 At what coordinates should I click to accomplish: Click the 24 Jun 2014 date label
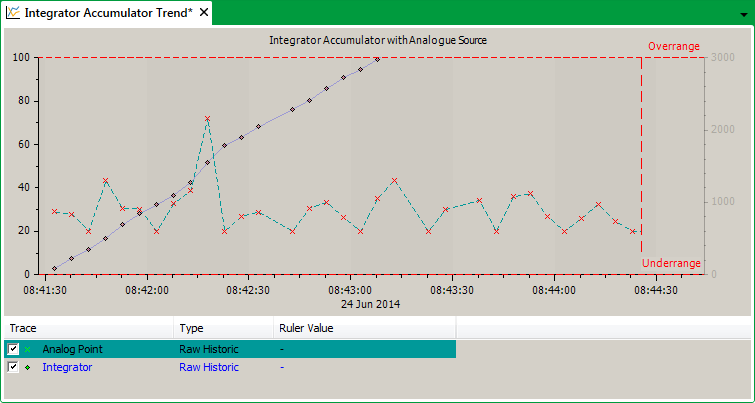(x=371, y=302)
